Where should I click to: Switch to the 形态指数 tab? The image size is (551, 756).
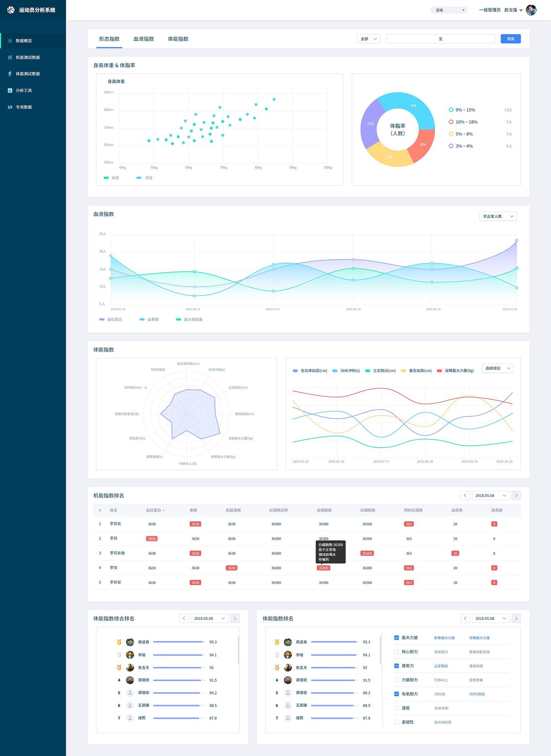(109, 39)
